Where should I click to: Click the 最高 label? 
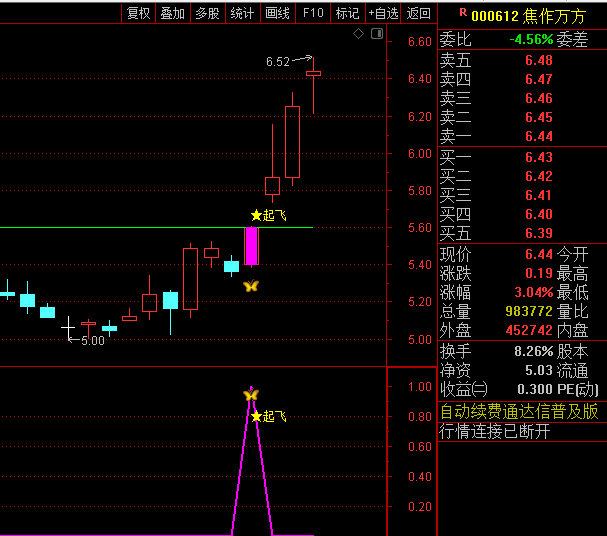(x=572, y=273)
